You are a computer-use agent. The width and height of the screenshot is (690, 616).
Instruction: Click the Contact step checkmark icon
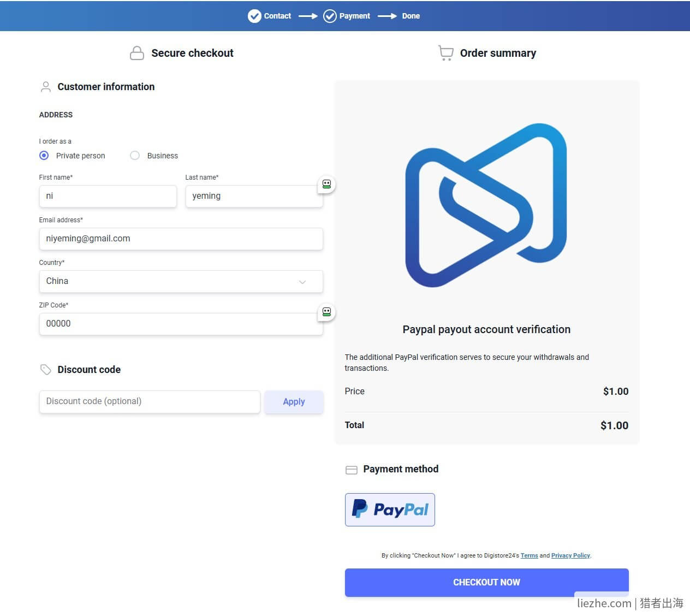254,16
